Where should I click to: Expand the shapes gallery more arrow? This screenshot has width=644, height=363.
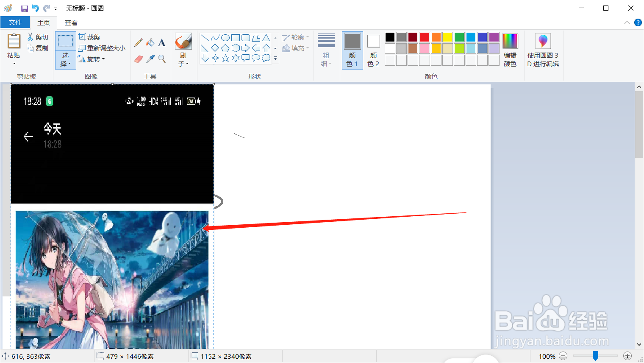[275, 58]
